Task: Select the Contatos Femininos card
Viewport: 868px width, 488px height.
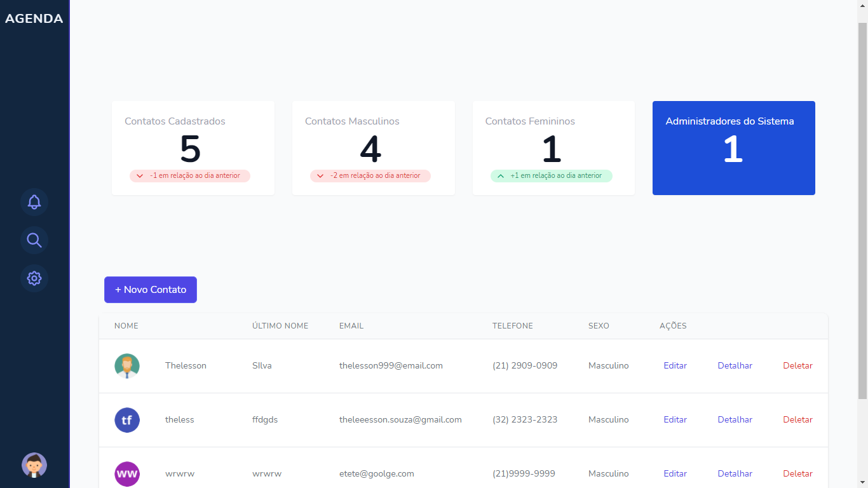Action: coord(553,148)
